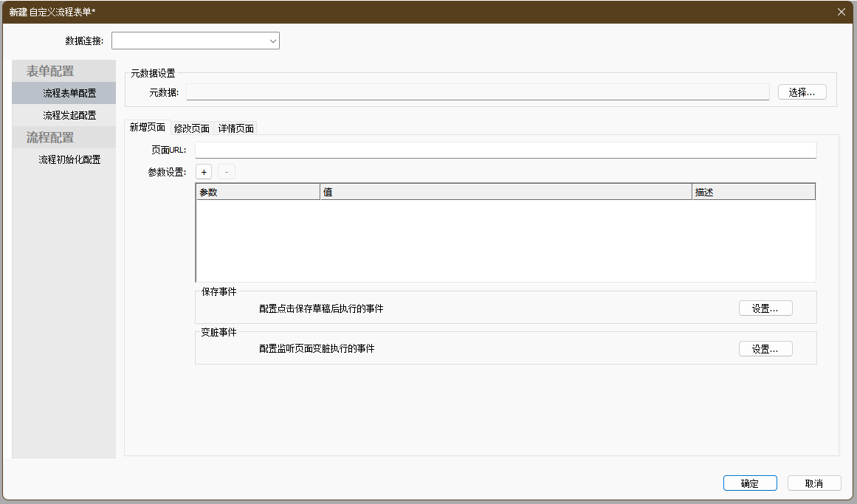The image size is (857, 504).
Task: Click the 值 column header
Action: coord(506,192)
